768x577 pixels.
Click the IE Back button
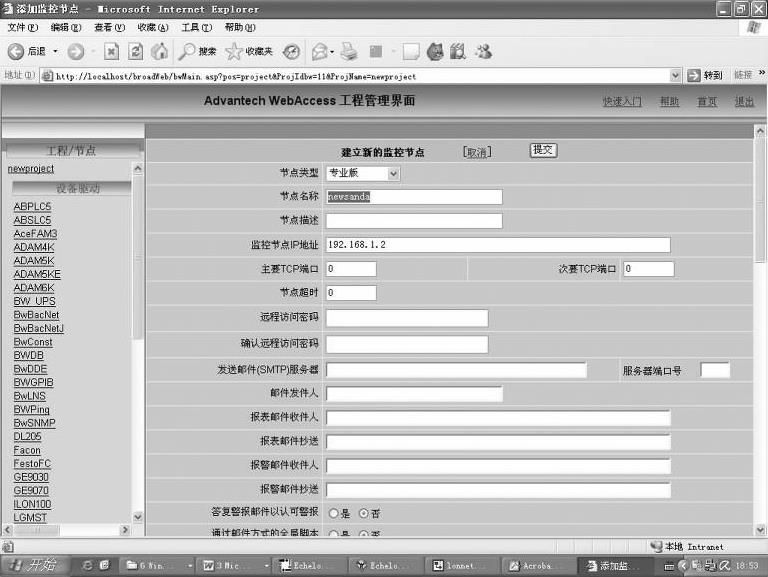(26, 51)
